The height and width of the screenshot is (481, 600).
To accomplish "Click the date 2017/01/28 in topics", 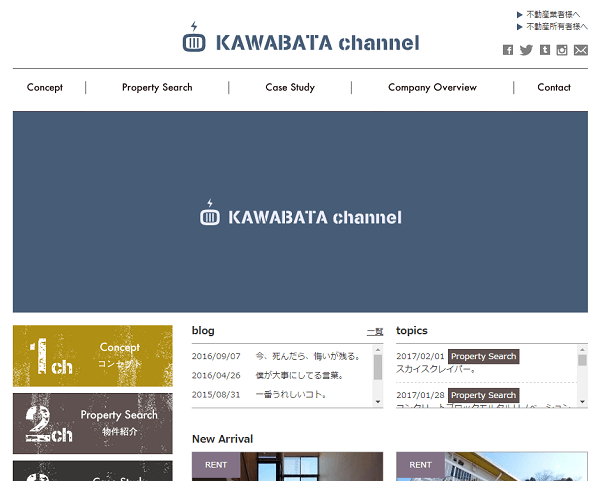I will coord(420,395).
